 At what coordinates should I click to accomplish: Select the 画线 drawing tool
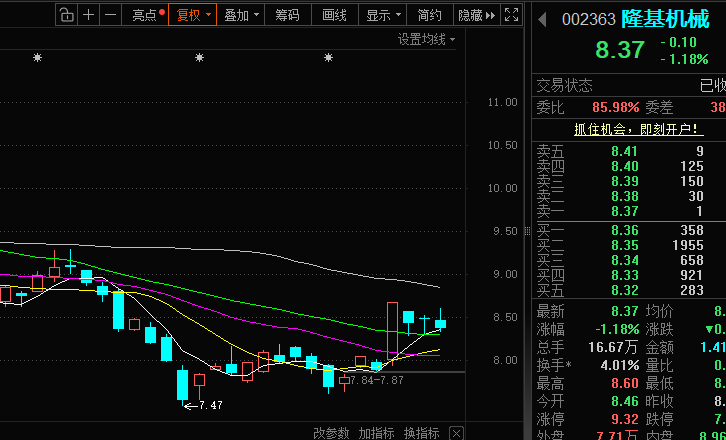tap(334, 15)
